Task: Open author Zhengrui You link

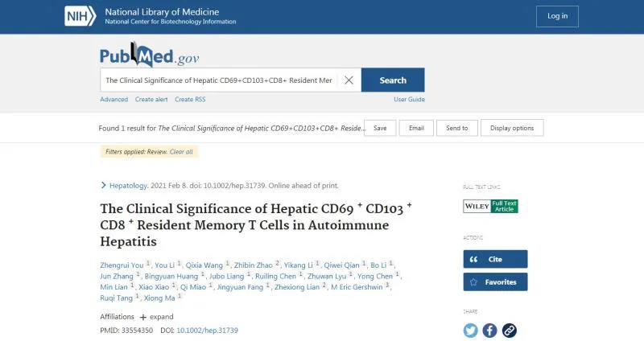Action: [x=122, y=265]
